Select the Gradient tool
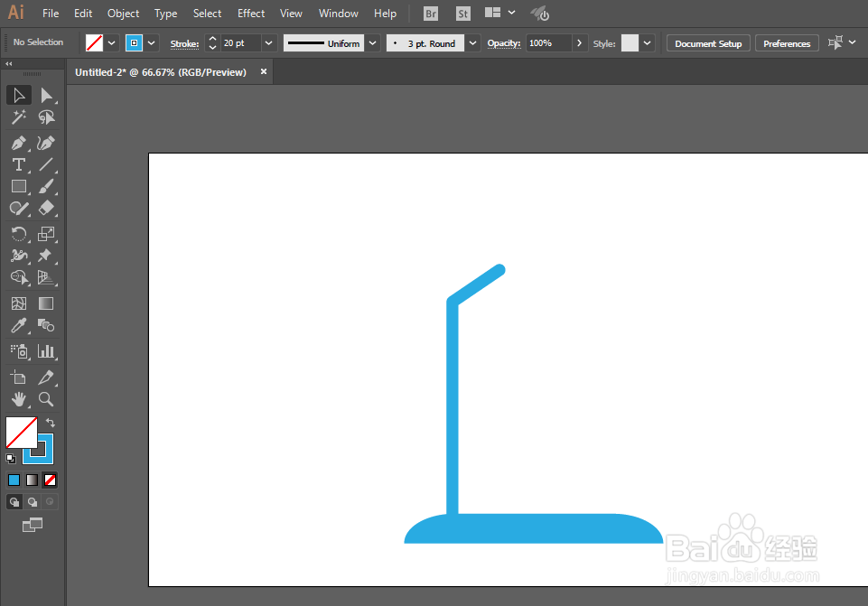Image resolution: width=868 pixels, height=606 pixels. point(46,303)
